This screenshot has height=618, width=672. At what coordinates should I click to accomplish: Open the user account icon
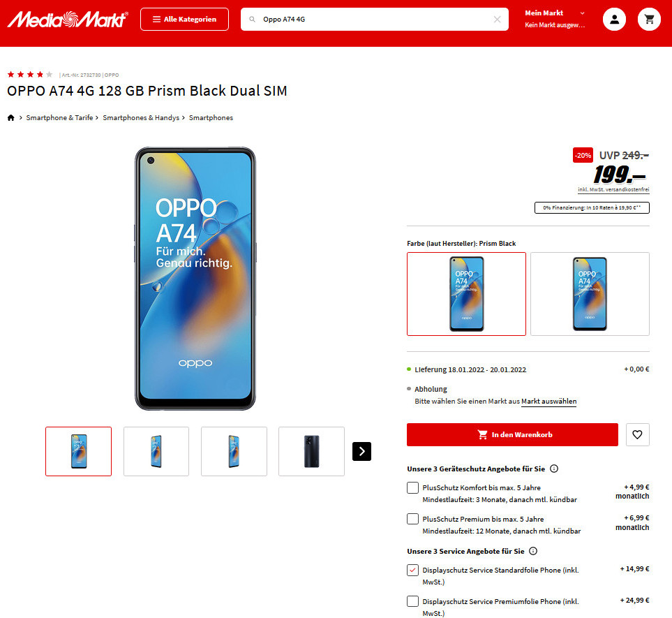pos(614,20)
